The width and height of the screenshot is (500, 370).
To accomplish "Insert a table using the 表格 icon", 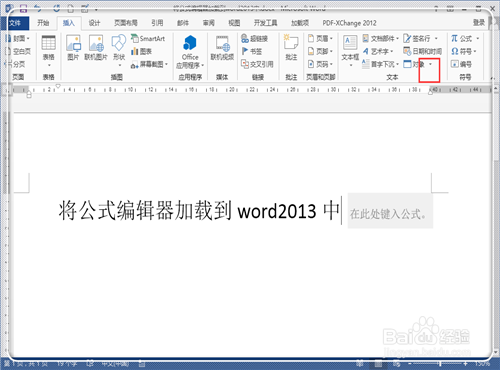I will coord(49,50).
